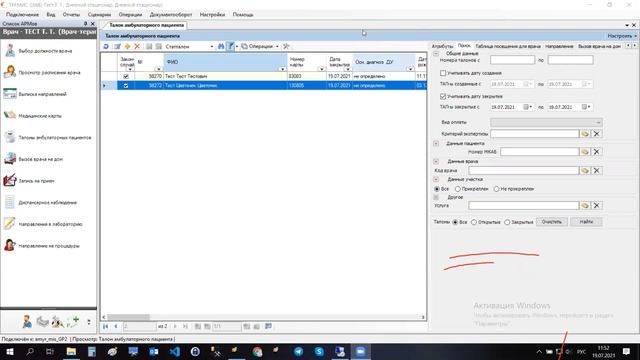Open Windows Start menu

[x=9, y=351]
